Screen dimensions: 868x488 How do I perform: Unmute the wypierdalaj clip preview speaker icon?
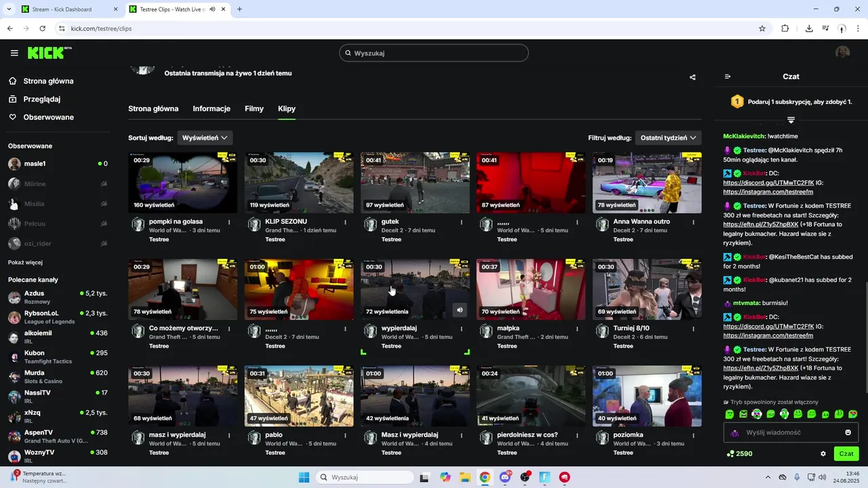(x=460, y=310)
